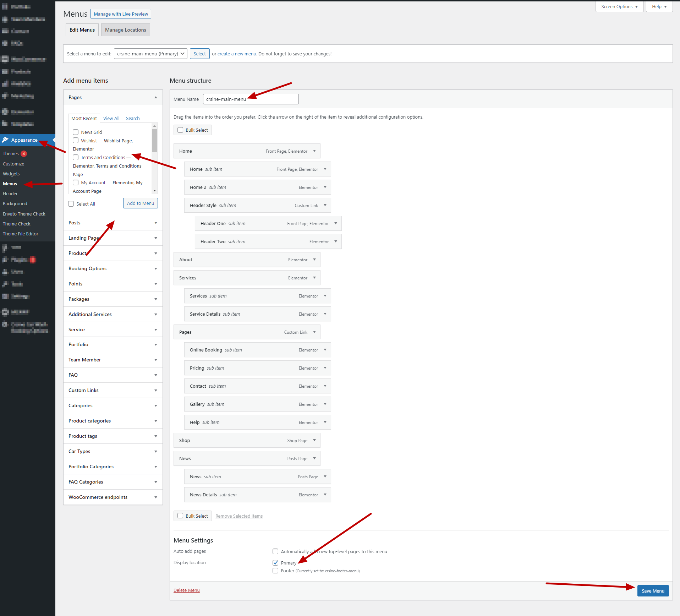Click the Delete Menu link
This screenshot has width=680, height=616.
click(x=187, y=590)
